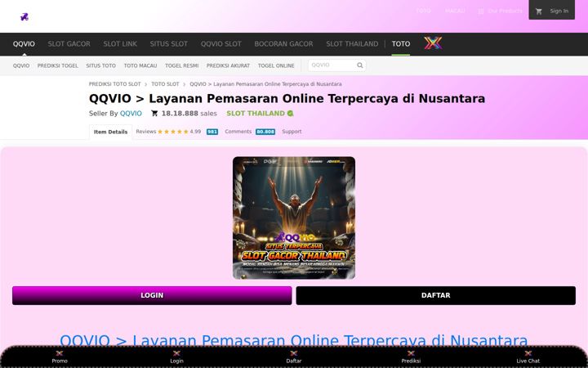Image resolution: width=588 pixels, height=368 pixels.
Task: Click the 80.808 comments count badge
Action: click(x=265, y=132)
